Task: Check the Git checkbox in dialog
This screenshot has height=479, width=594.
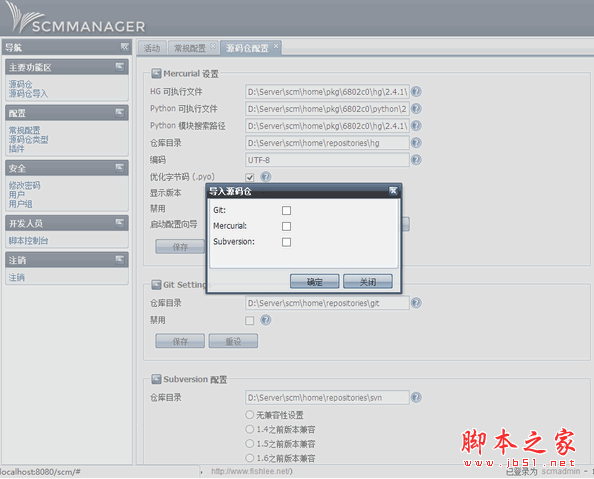Action: point(286,210)
